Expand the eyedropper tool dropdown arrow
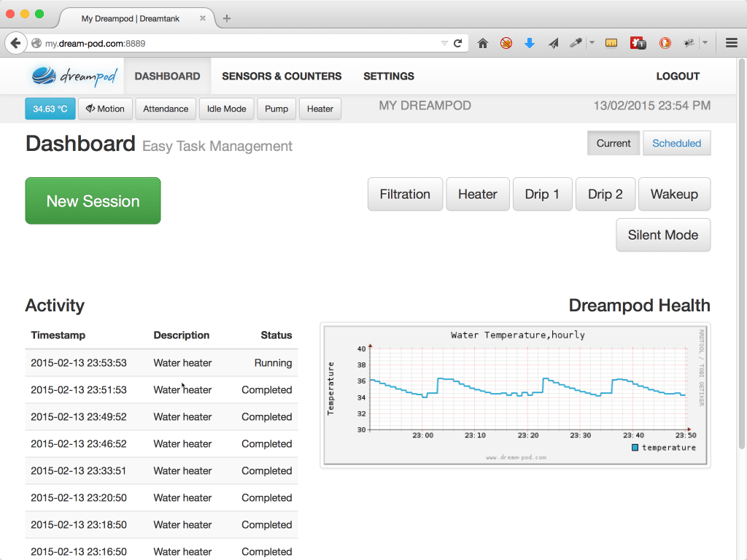The width and height of the screenshot is (747, 560). point(592,43)
